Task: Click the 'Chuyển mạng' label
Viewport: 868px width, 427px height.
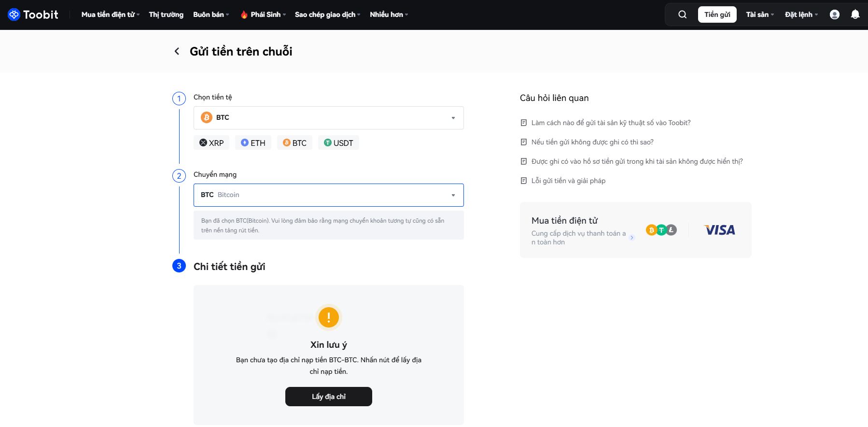Action: point(215,174)
